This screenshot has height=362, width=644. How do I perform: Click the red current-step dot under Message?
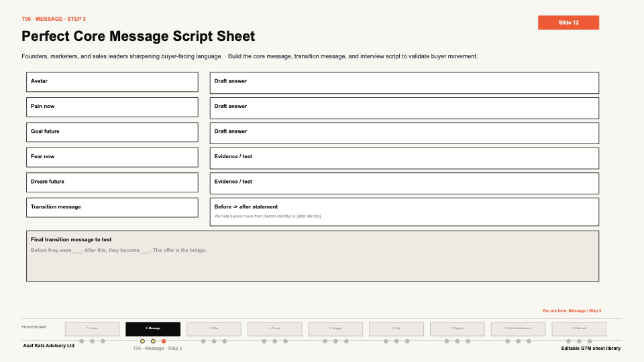click(x=164, y=341)
